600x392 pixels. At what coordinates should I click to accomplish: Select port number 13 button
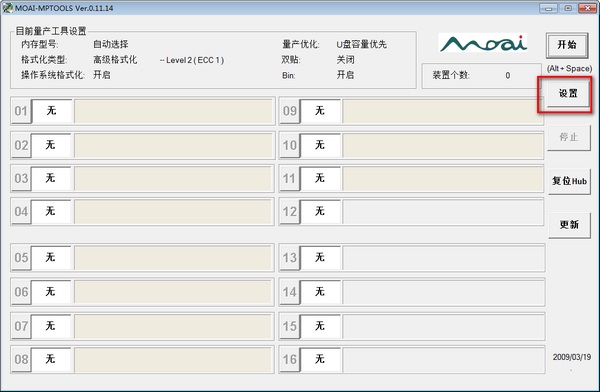click(x=290, y=257)
